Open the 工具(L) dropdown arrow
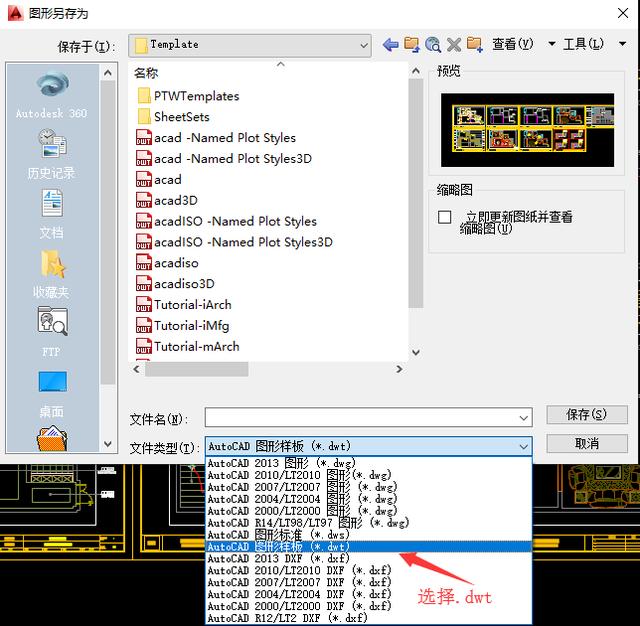The image size is (640, 626). click(622, 44)
